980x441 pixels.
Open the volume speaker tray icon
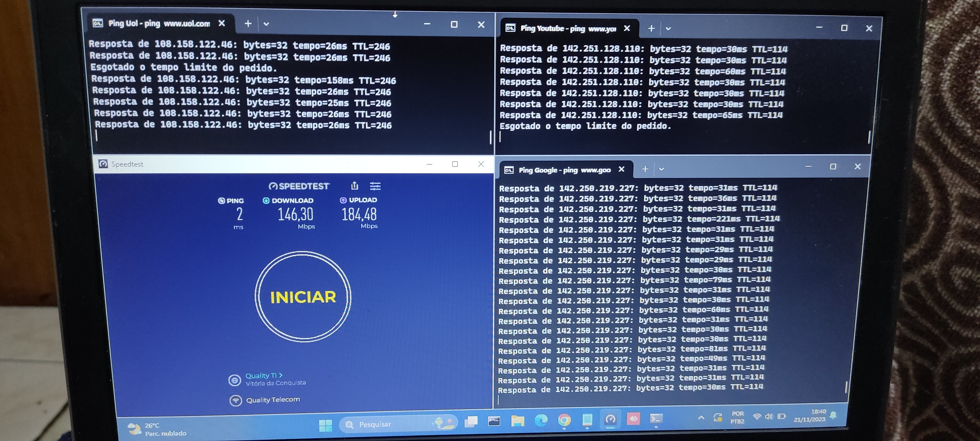(x=769, y=416)
